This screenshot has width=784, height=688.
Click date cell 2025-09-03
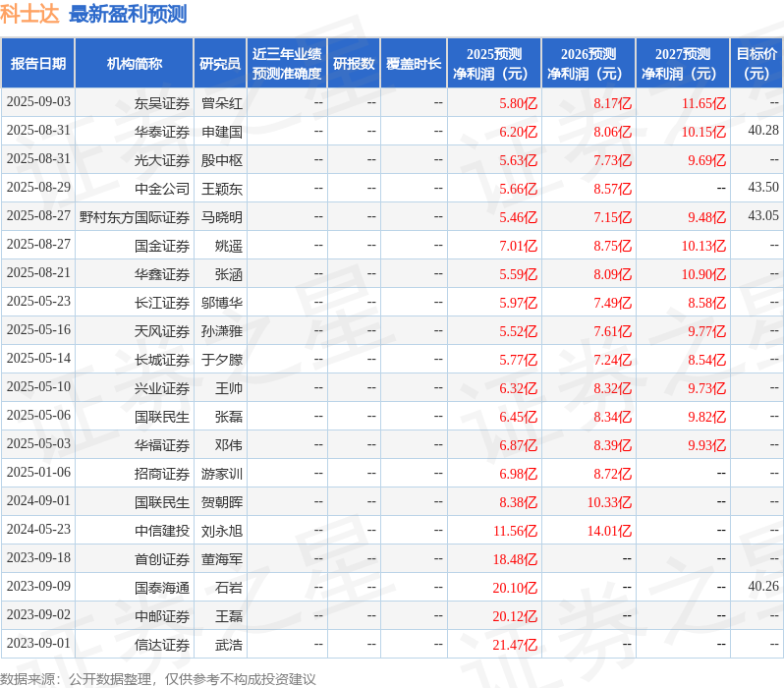coord(38,102)
